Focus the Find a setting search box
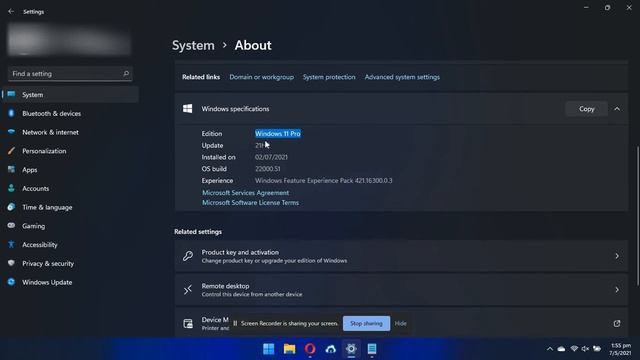Viewport: 640px width, 360px height. 70,73
